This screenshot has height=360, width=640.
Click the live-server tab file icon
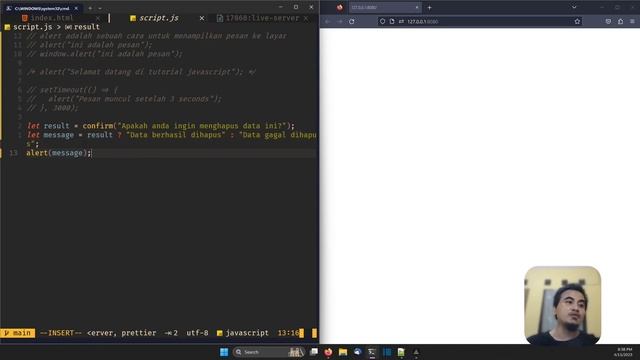click(x=220, y=18)
